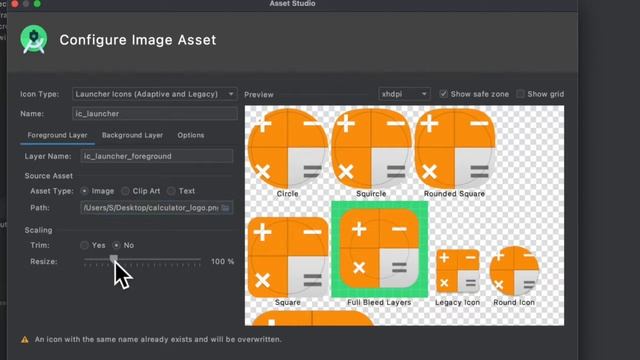Select the Legacy Icon preview

tap(458, 271)
